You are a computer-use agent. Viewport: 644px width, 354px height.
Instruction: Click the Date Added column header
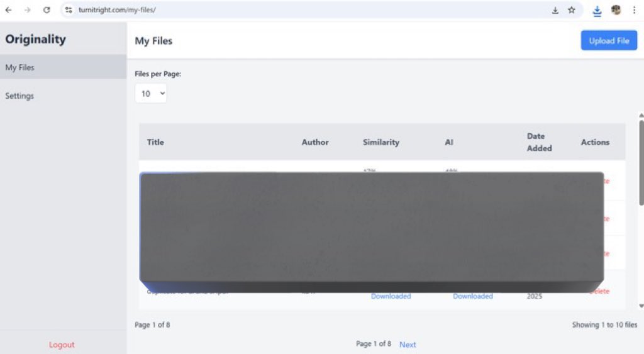(x=539, y=142)
